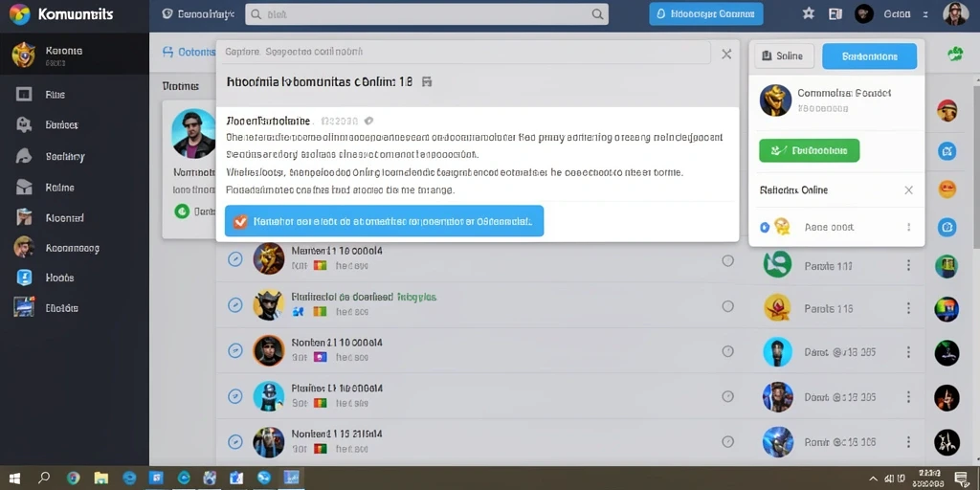The image size is (980, 490).
Task: Select the radio button beside Aaoe onost
Action: tap(764, 228)
